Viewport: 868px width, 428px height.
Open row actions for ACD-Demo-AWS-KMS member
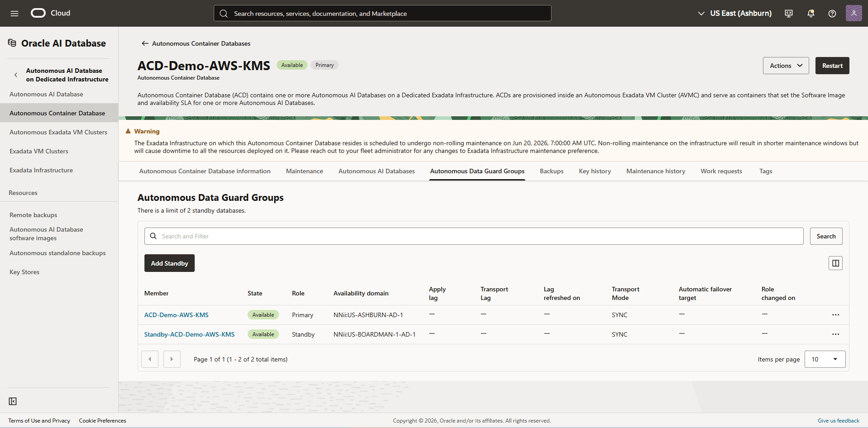pyautogui.click(x=835, y=315)
